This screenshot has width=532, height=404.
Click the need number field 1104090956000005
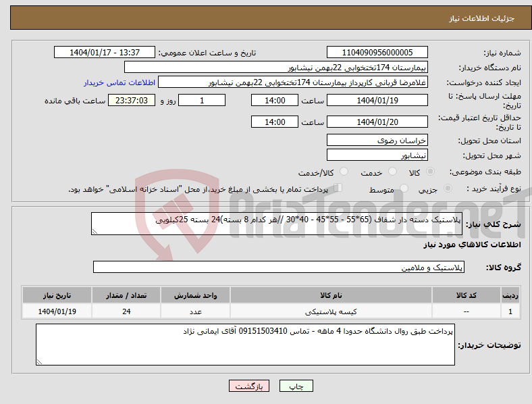[x=377, y=52]
